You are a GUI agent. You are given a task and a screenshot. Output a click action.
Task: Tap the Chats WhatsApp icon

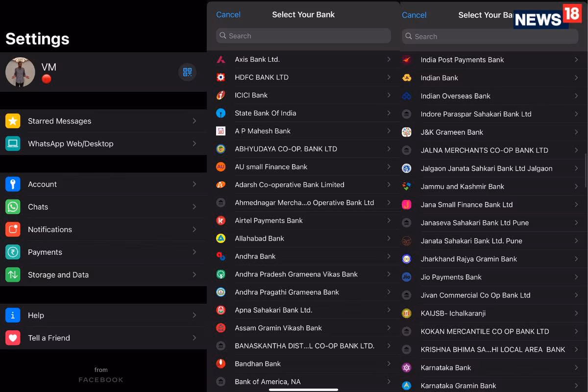pos(13,207)
